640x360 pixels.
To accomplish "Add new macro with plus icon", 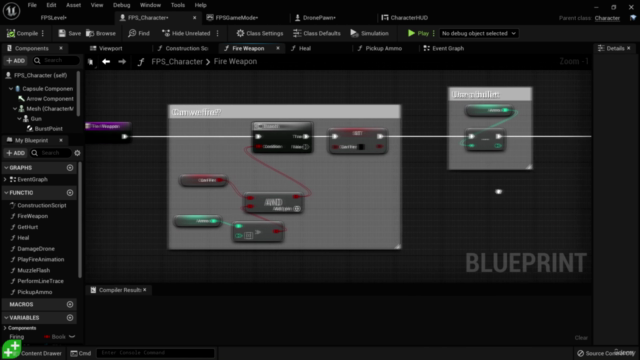I will (x=70, y=304).
